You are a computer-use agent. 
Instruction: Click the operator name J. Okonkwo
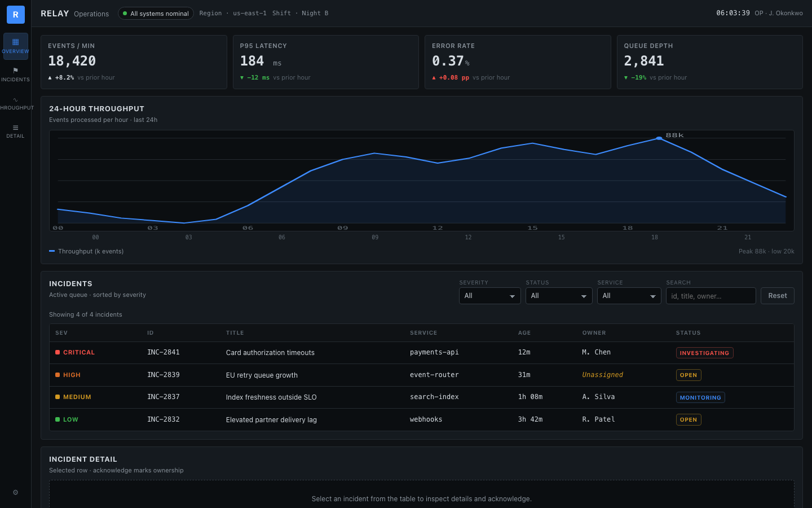785,13
